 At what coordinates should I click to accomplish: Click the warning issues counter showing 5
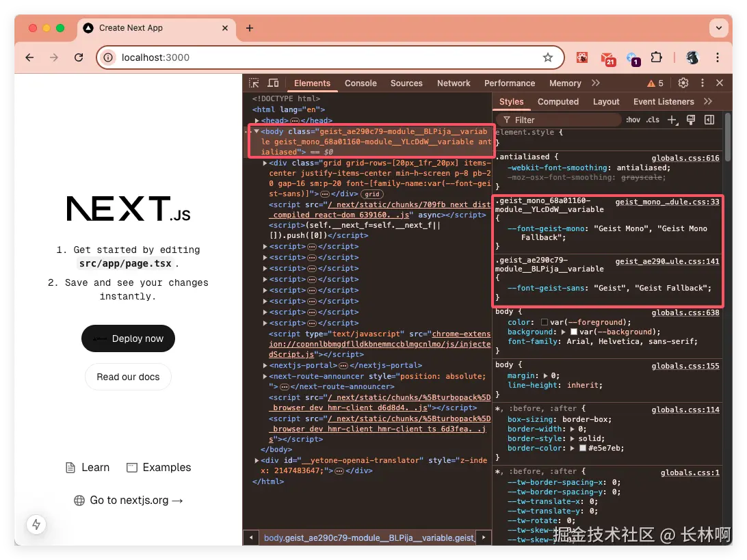pos(655,83)
